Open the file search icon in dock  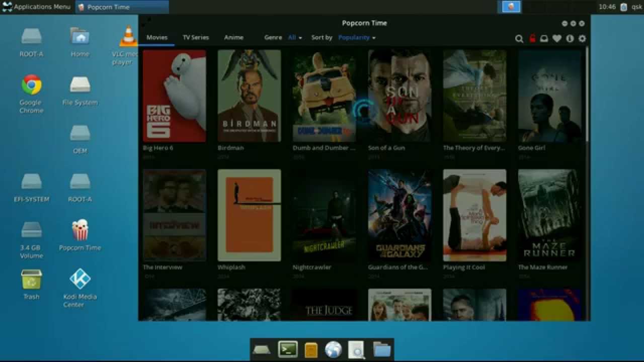pyautogui.click(x=357, y=349)
